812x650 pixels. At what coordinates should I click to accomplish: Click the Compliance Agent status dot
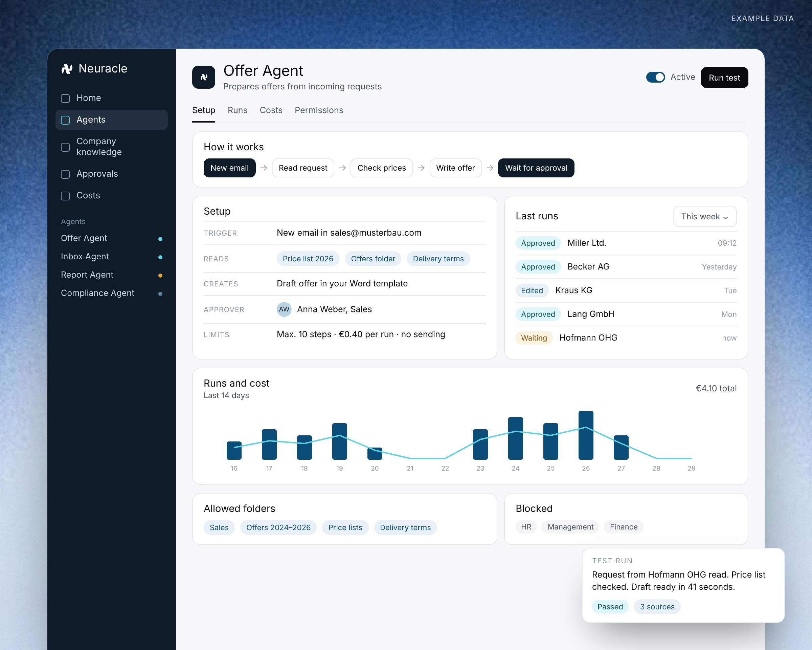point(160,294)
